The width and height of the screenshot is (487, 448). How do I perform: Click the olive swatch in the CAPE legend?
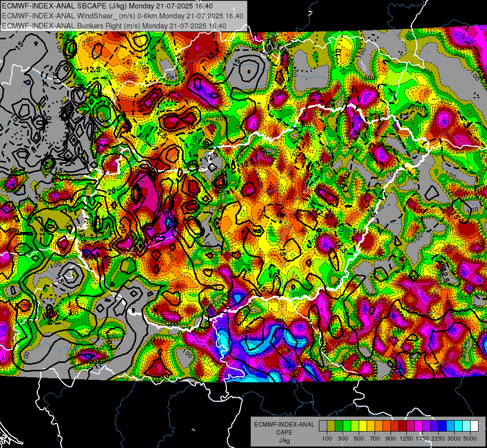[x=331, y=426]
